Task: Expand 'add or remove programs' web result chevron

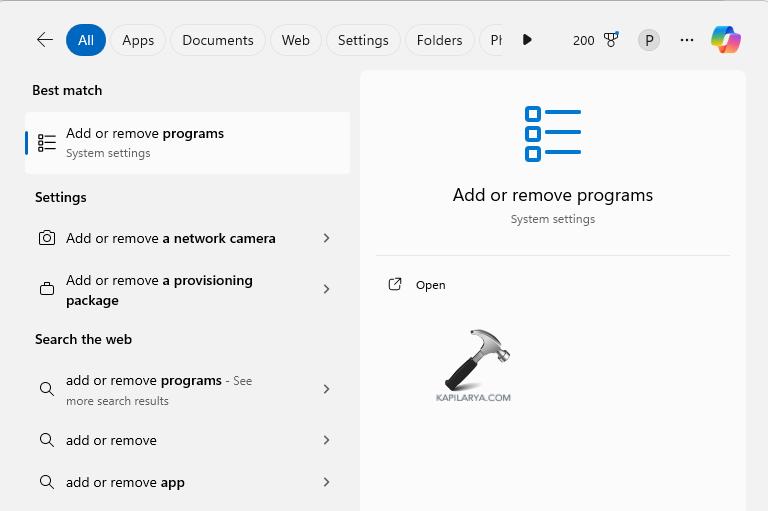Action: tap(326, 389)
